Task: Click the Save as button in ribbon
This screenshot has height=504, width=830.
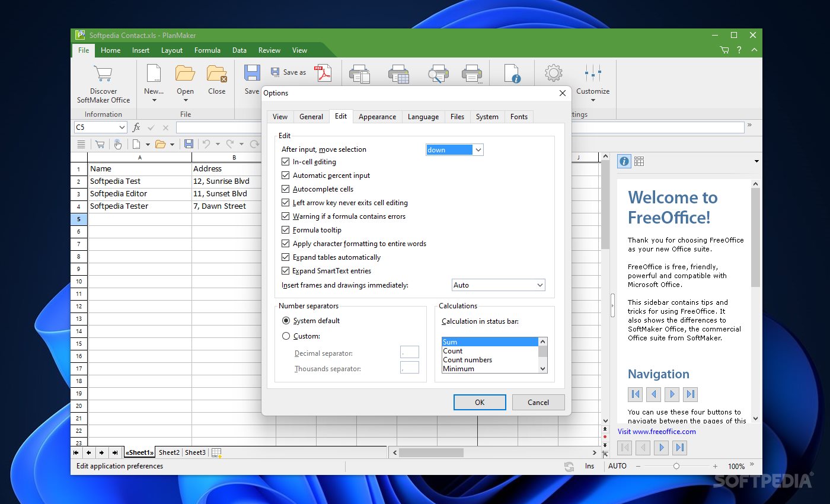Action: pyautogui.click(x=289, y=72)
